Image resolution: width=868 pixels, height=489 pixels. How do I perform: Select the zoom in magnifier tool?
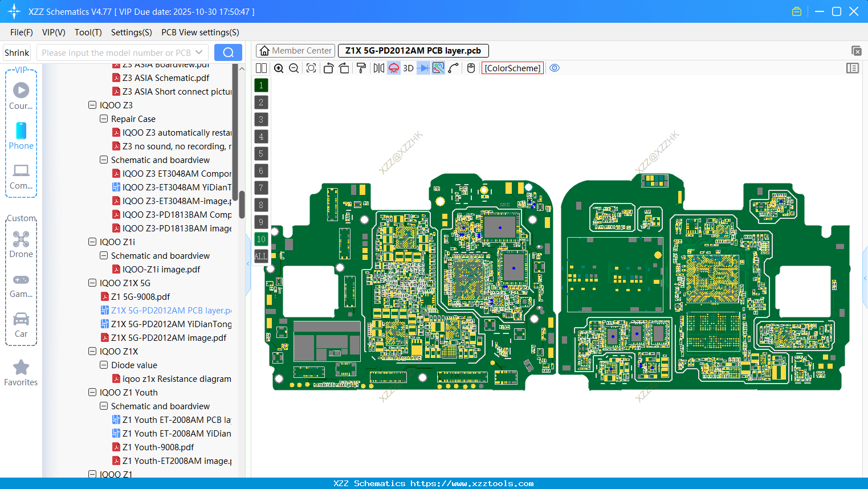pyautogui.click(x=279, y=68)
